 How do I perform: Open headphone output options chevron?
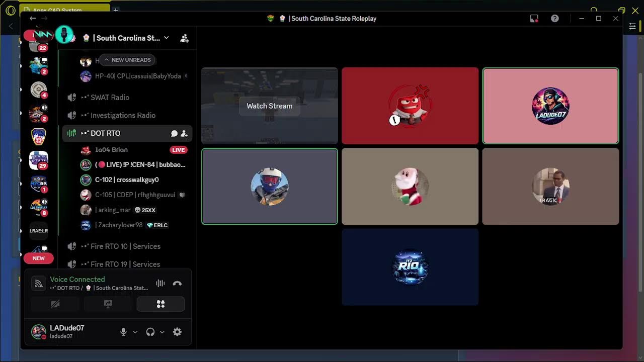coord(162,332)
